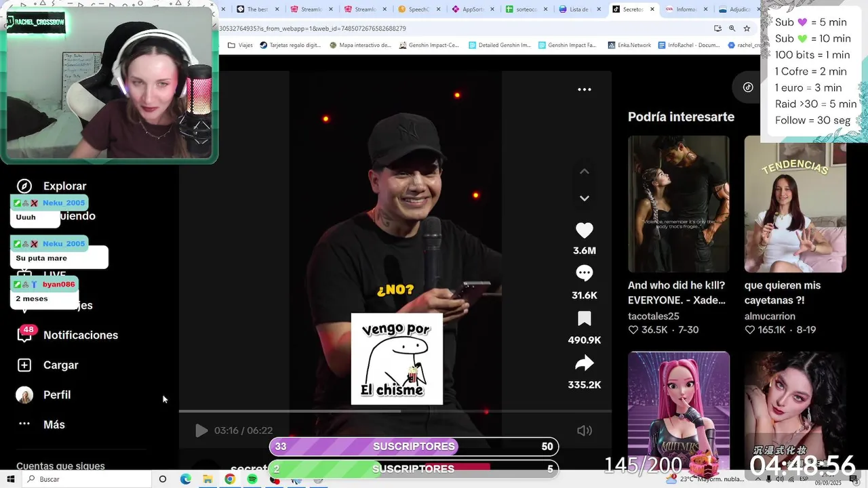868x488 pixels.
Task: Open Google Chrome from taskbar
Action: click(230, 479)
